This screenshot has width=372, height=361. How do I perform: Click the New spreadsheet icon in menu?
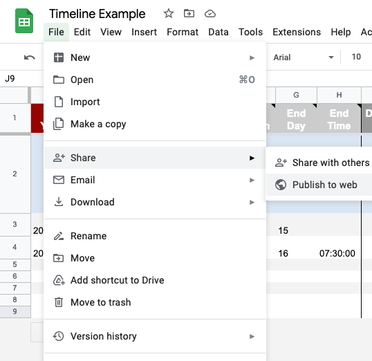click(x=59, y=57)
